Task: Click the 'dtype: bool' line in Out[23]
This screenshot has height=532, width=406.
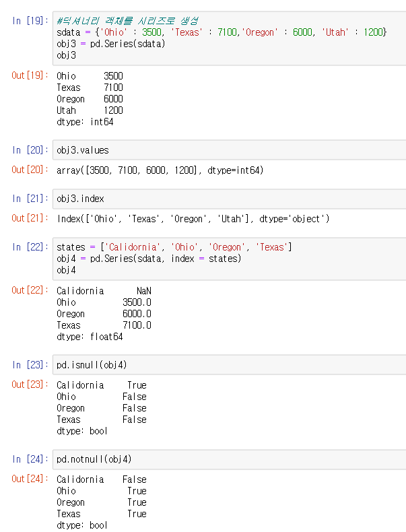Action: coord(81,431)
